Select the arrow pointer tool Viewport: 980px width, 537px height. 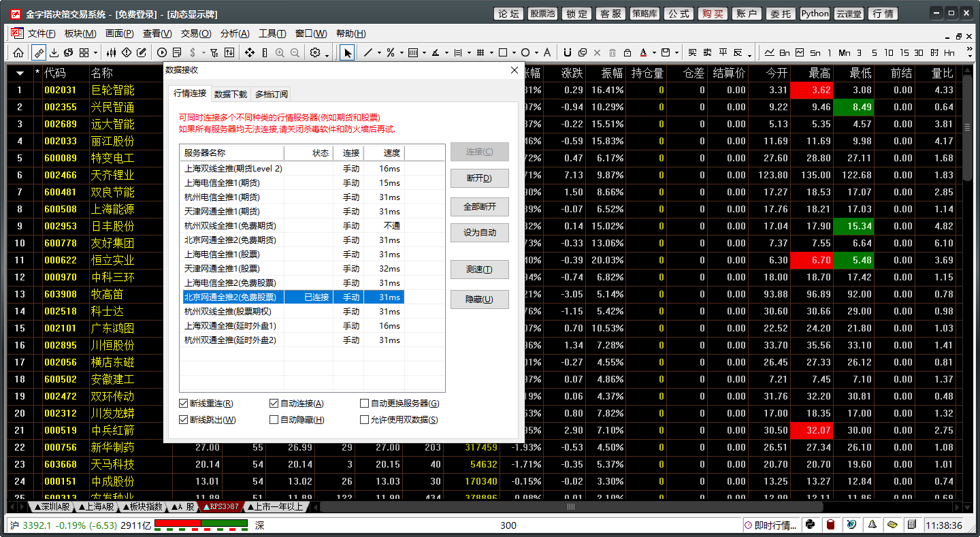[347, 52]
